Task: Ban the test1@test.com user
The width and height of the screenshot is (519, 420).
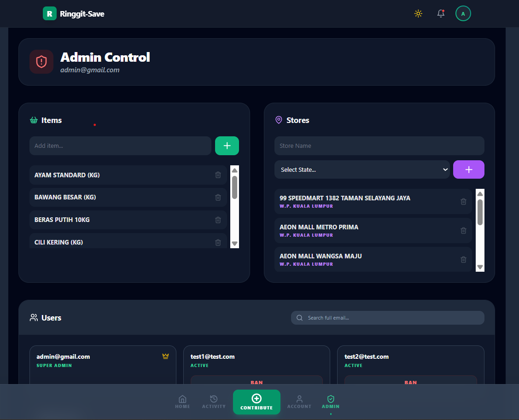Action: pos(257,381)
